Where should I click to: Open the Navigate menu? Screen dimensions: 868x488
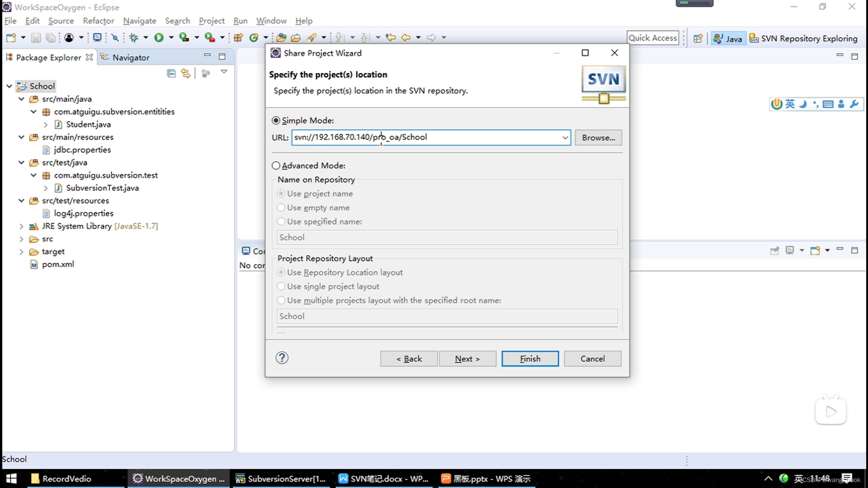[140, 21]
